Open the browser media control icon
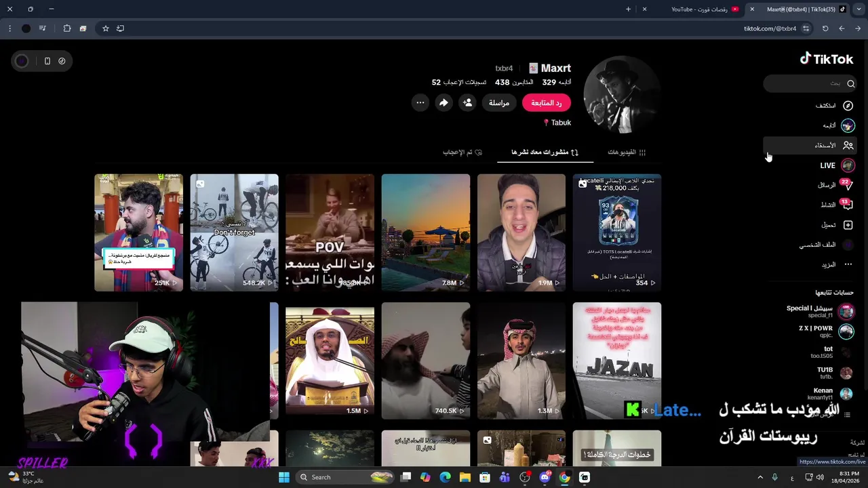This screenshot has width=868, height=488. click(43, 28)
